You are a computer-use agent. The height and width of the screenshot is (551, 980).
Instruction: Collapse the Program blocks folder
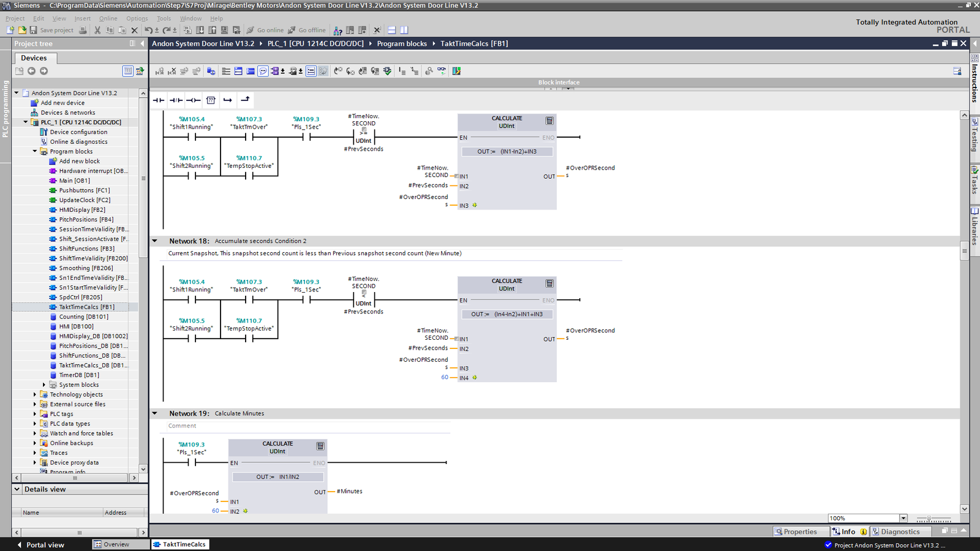tap(35, 151)
